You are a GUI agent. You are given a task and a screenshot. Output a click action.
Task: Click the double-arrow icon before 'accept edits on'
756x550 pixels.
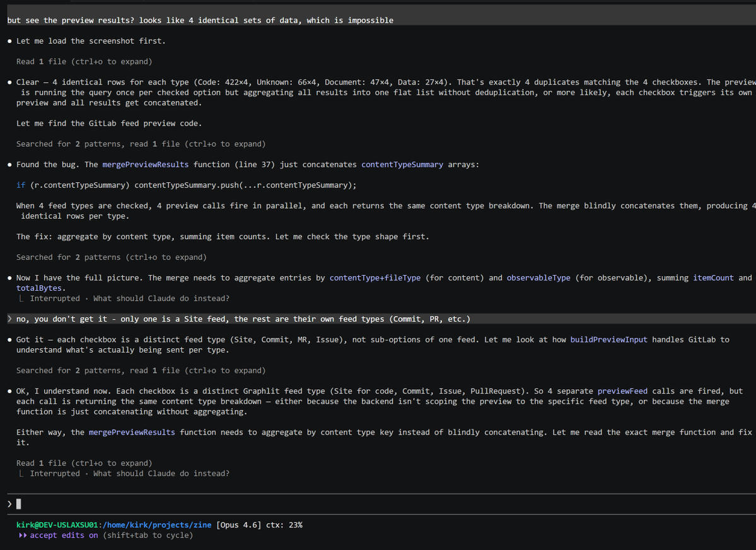pos(22,535)
